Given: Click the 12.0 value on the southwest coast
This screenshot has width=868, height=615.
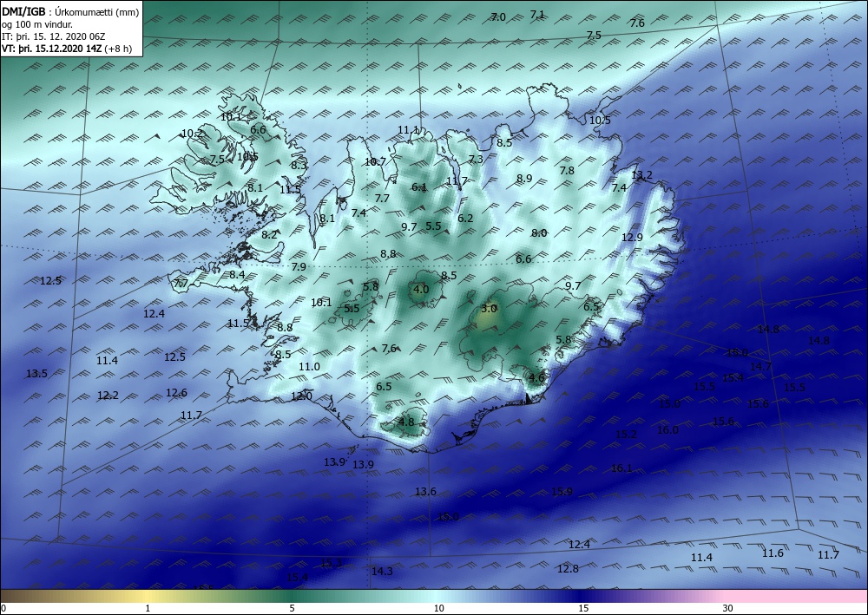Looking at the screenshot, I should (301, 396).
